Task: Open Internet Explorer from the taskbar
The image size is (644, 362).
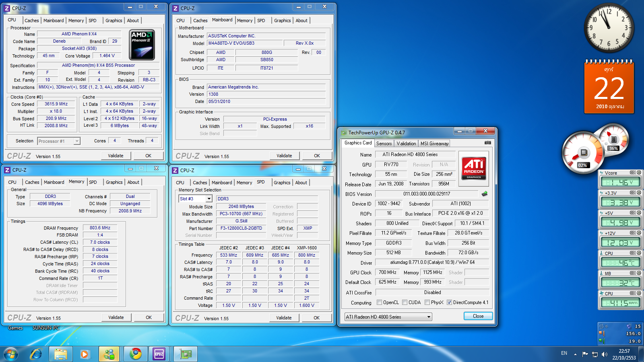Action: pos(36,354)
